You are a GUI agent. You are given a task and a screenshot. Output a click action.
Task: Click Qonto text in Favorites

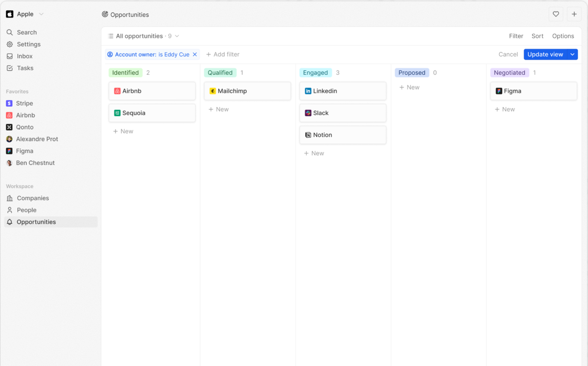click(25, 128)
